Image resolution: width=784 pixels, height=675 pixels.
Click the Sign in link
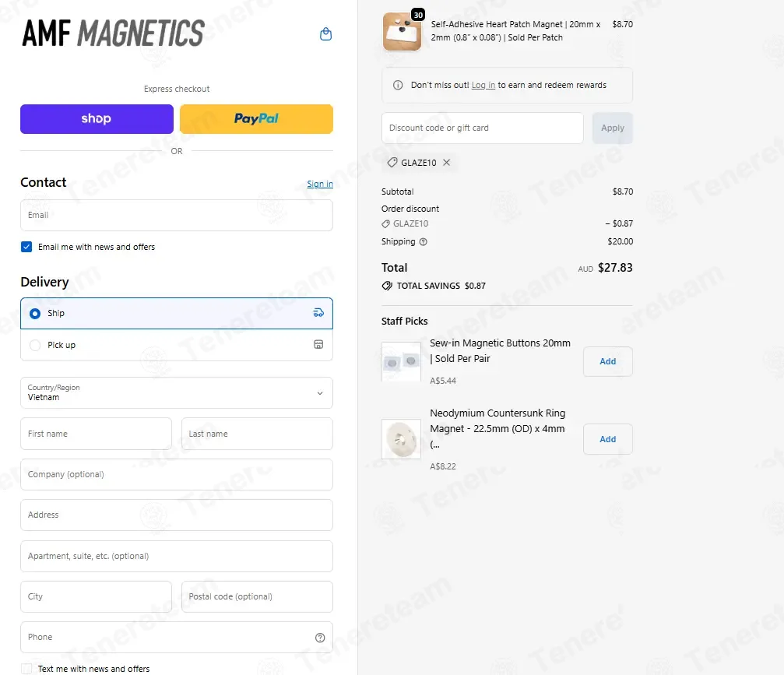pos(320,184)
